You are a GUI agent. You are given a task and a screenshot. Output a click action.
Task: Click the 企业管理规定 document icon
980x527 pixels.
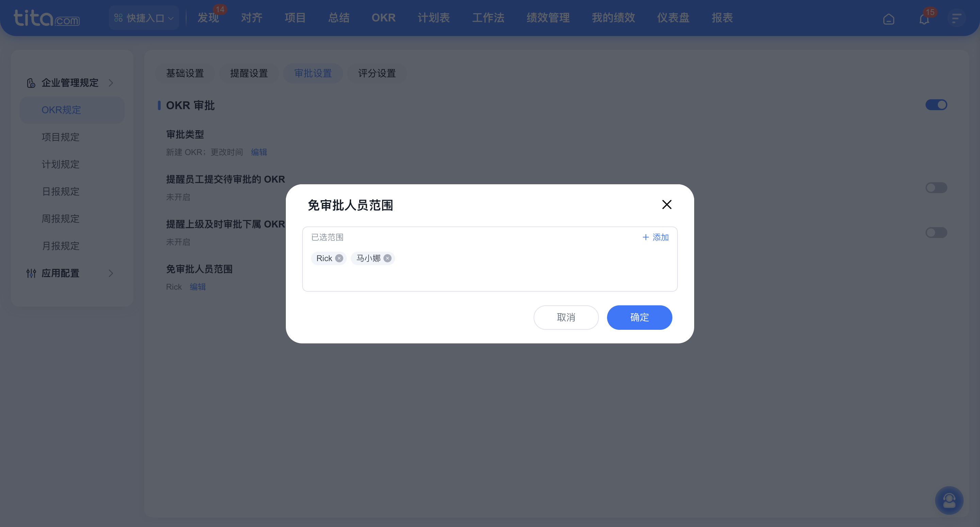pos(31,83)
